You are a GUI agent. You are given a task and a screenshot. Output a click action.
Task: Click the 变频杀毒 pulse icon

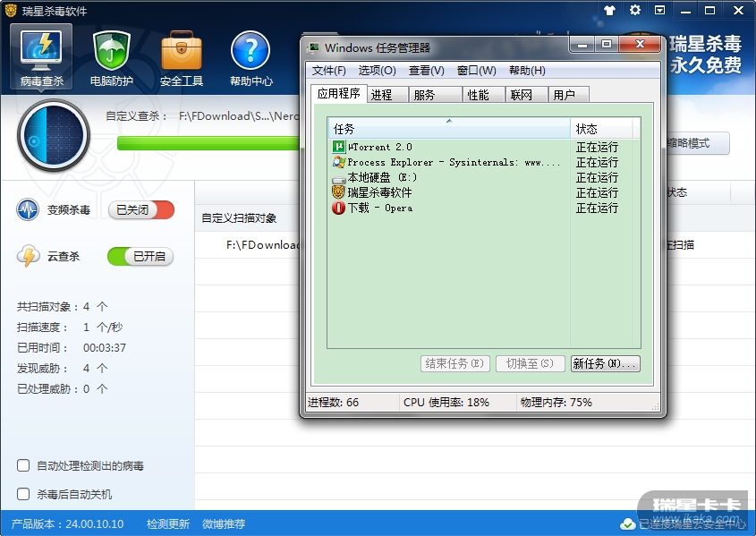tap(28, 209)
